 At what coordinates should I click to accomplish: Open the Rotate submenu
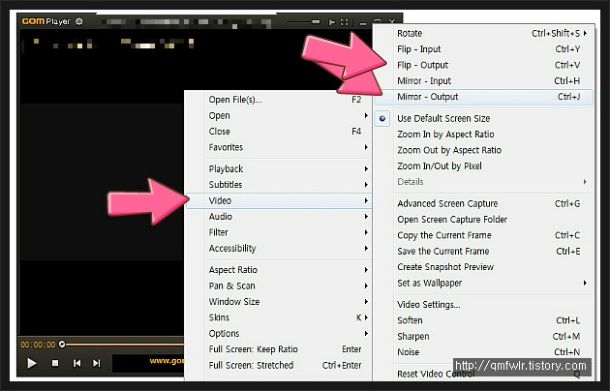(x=484, y=33)
